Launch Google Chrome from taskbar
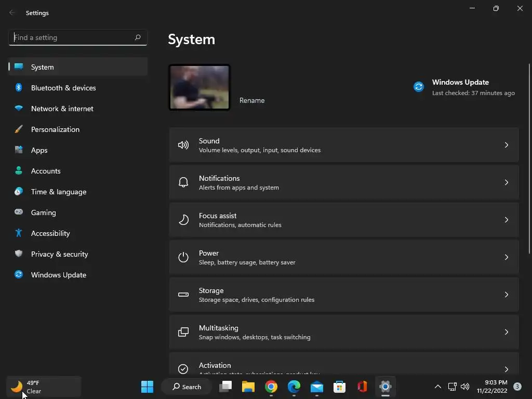The height and width of the screenshot is (399, 532). (x=271, y=387)
